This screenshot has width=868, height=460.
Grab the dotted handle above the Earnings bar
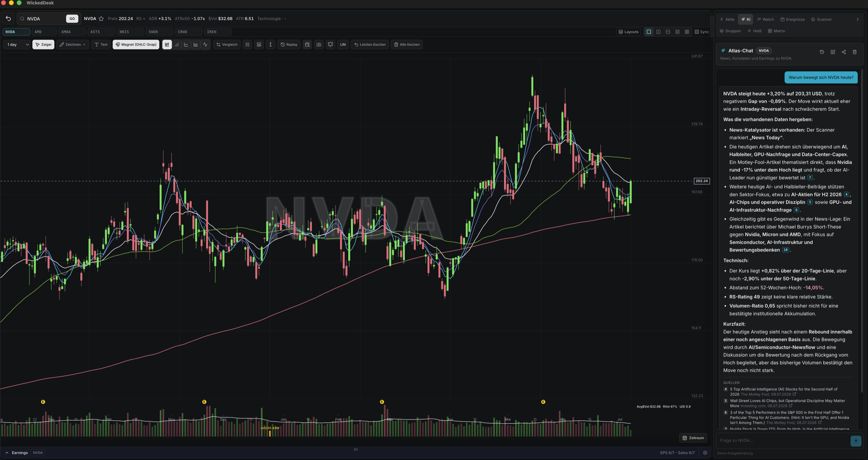[x=356, y=449]
